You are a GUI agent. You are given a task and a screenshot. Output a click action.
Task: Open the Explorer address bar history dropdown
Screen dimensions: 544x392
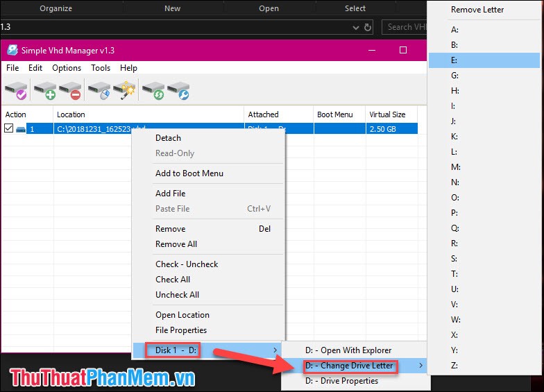coord(355,28)
